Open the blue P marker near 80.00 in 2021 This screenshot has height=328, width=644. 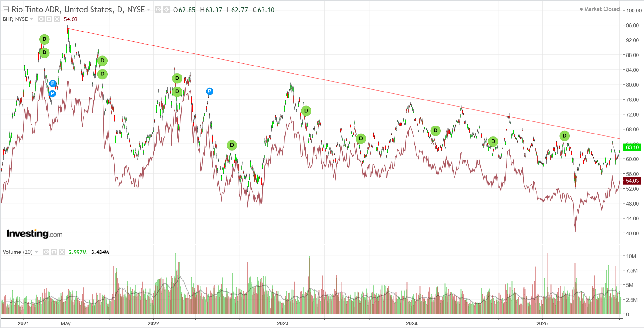(x=53, y=83)
